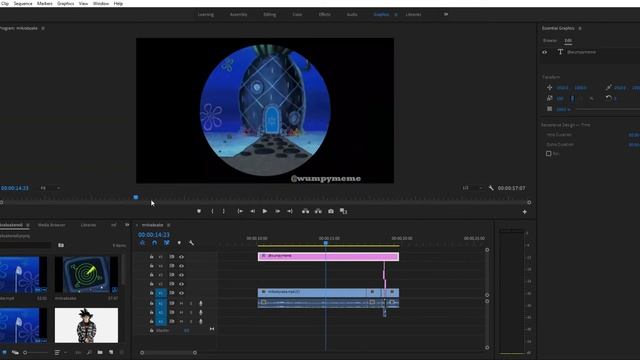Screen dimensions: 640x360
Task: Click the radar screen thumbnail in Project
Action: (x=86, y=274)
